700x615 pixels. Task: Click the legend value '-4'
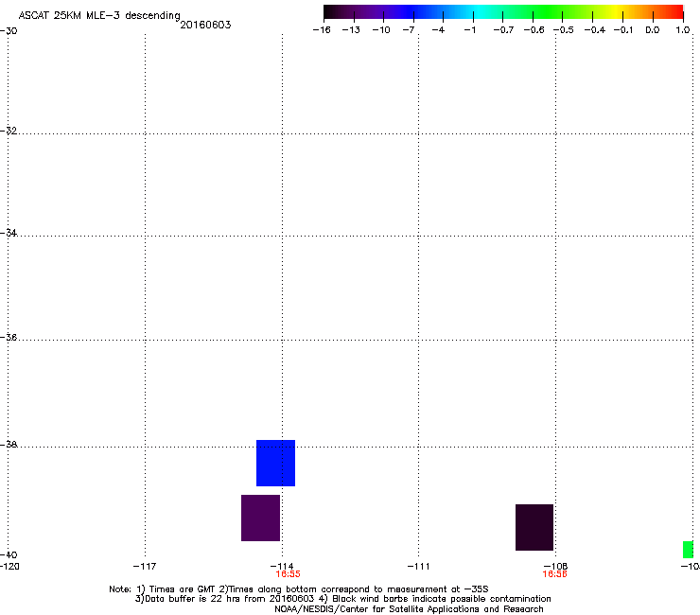pyautogui.click(x=438, y=30)
